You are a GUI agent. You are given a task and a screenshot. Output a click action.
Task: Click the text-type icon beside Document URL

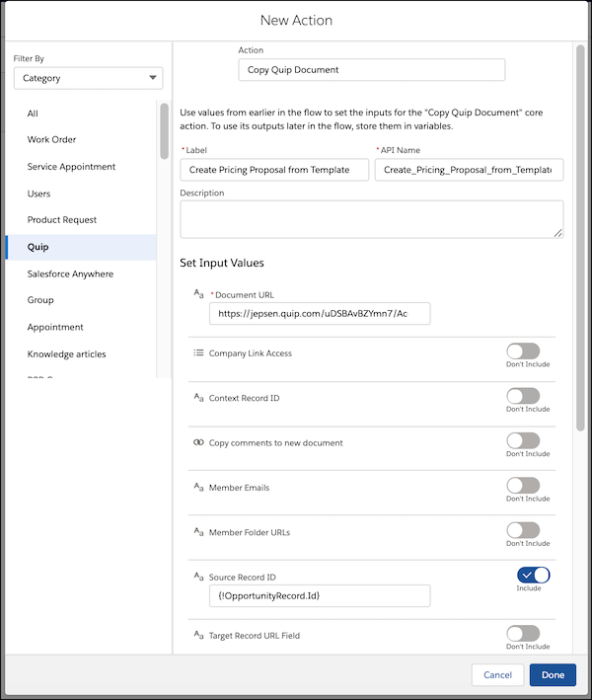point(198,294)
